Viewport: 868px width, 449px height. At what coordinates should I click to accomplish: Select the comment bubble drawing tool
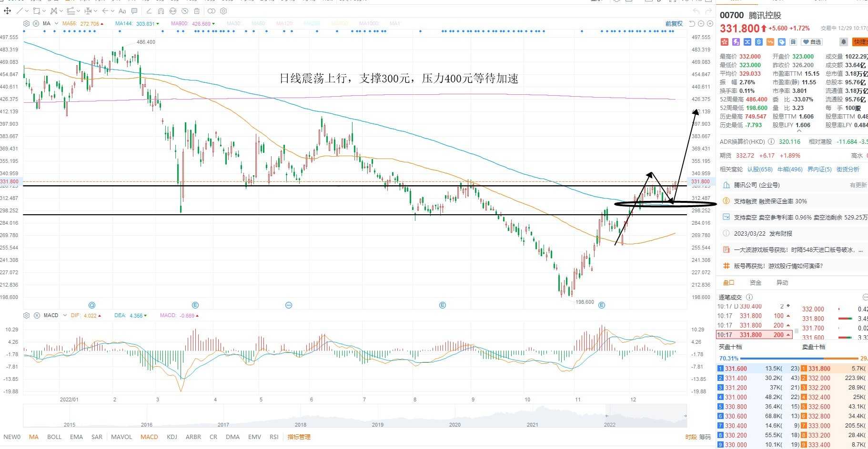click(x=134, y=11)
